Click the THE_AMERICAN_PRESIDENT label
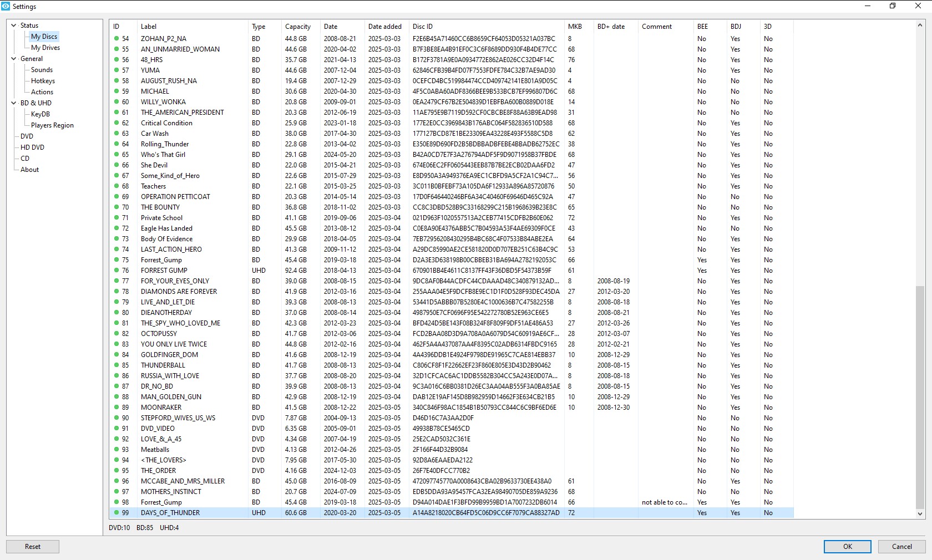932x560 pixels. pyautogui.click(x=182, y=113)
